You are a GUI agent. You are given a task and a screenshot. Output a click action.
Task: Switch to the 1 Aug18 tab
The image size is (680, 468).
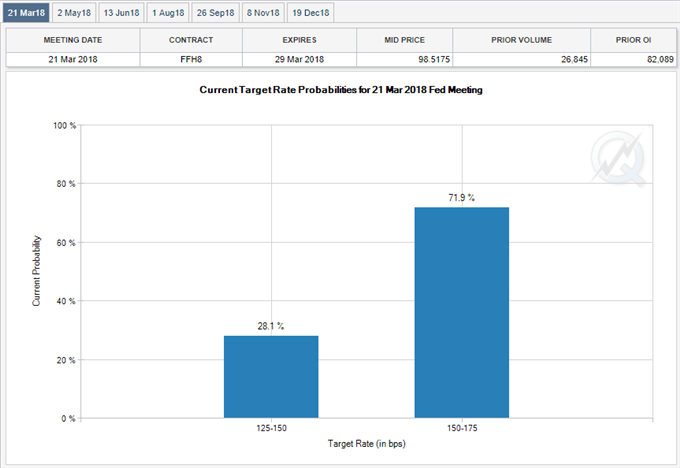(168, 13)
